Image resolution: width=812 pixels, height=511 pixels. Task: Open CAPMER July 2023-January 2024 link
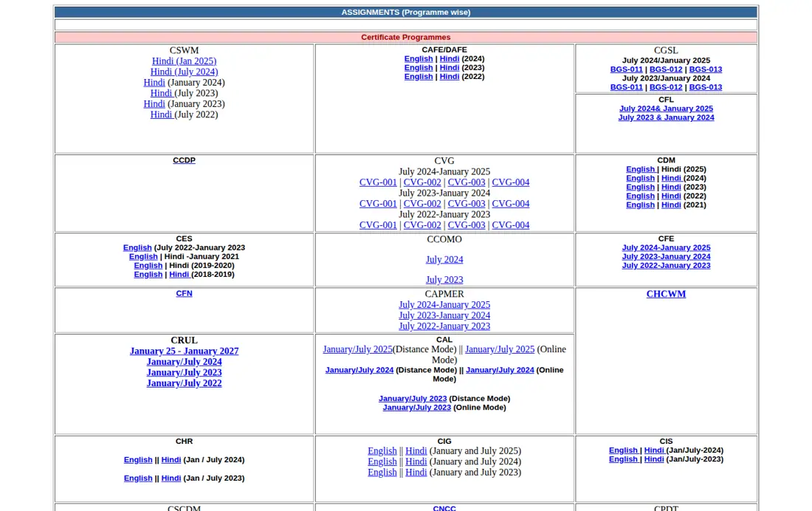tap(444, 315)
